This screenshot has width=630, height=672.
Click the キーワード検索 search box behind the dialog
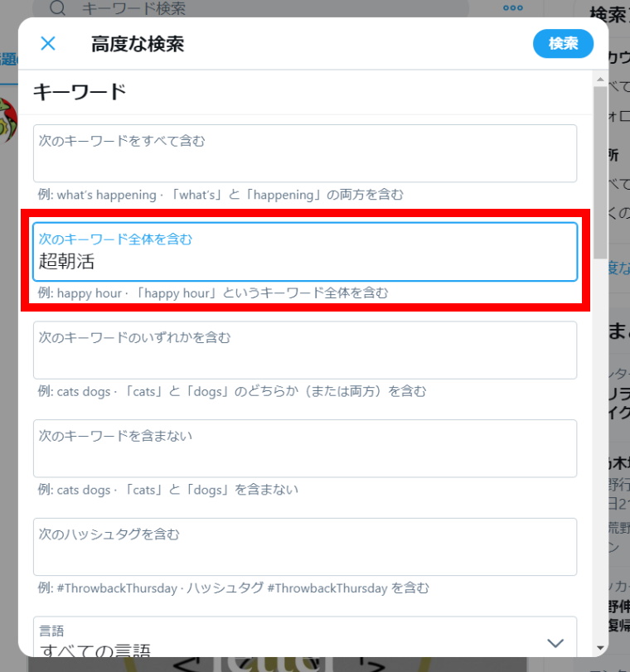pyautogui.click(x=253, y=7)
